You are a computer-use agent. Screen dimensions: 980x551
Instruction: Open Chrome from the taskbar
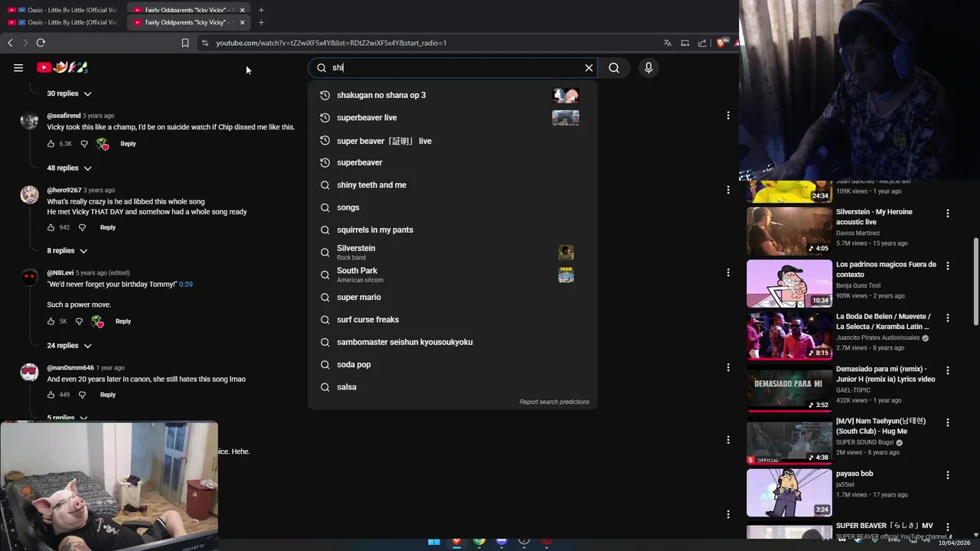pyautogui.click(x=479, y=542)
